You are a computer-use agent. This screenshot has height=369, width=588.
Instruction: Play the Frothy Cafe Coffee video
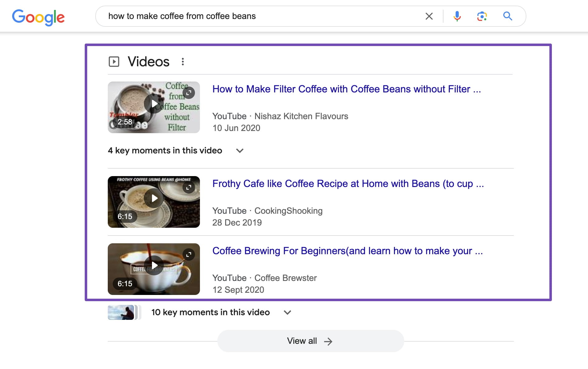(x=154, y=198)
